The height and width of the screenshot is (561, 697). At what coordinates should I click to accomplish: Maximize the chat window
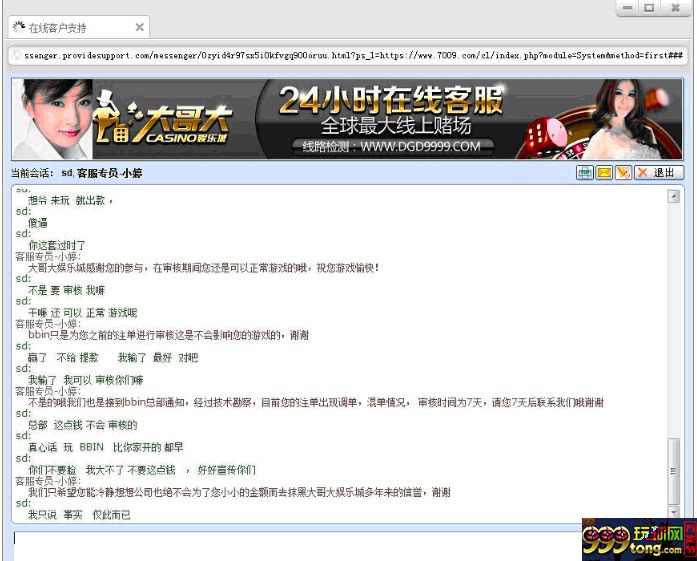(649, 8)
